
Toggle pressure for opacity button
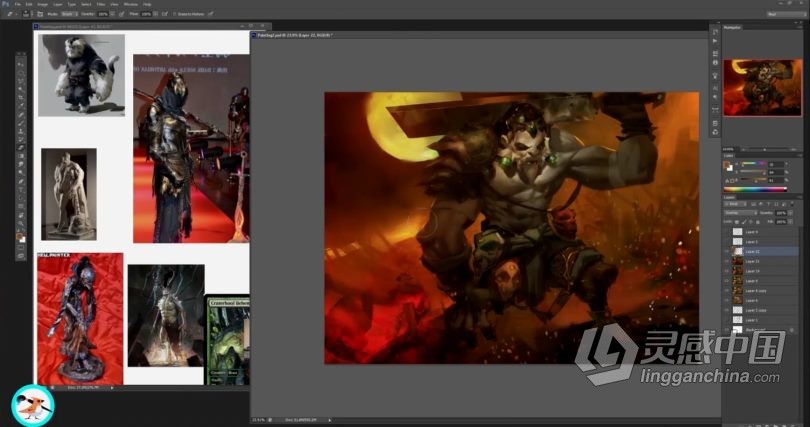(121, 14)
